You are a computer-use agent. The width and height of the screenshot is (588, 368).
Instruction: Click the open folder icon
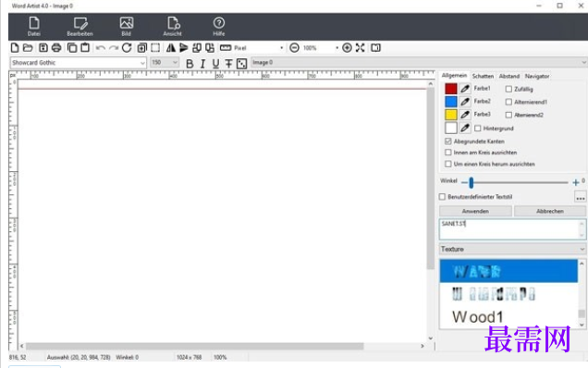click(28, 48)
